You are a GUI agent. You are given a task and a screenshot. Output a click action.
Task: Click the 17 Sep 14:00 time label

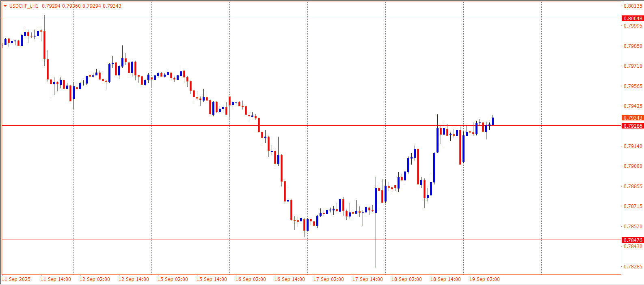click(367, 279)
